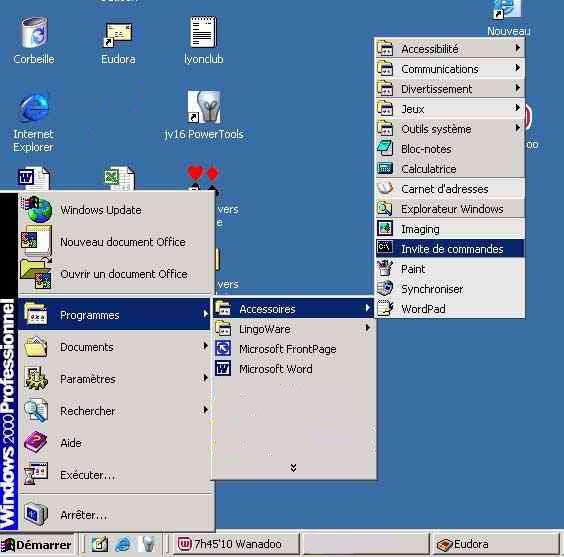564x557 pixels.
Task: Switch to the 7h45'10 Wanadoo taskbar button
Action: coord(236,544)
